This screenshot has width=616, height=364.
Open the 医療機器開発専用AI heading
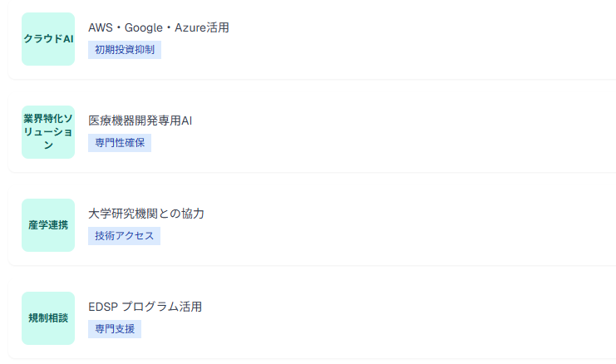coord(140,121)
